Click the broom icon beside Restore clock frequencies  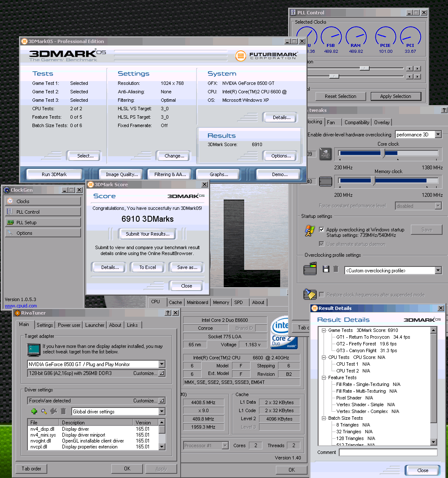click(x=310, y=294)
